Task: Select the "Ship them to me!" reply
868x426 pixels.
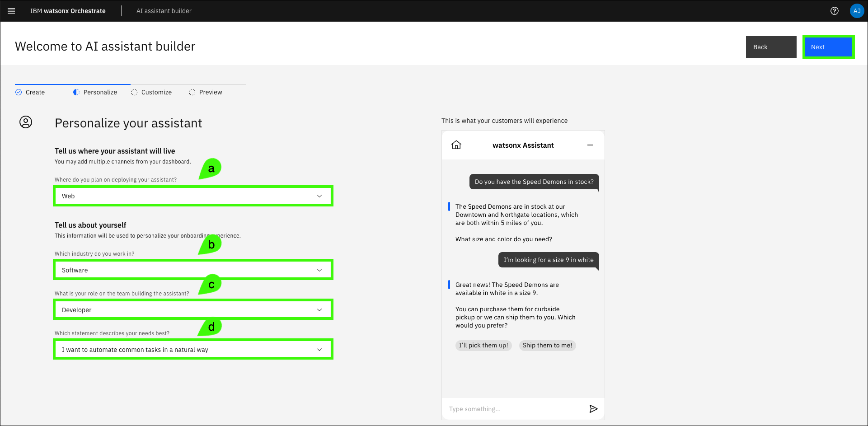Action: click(547, 346)
